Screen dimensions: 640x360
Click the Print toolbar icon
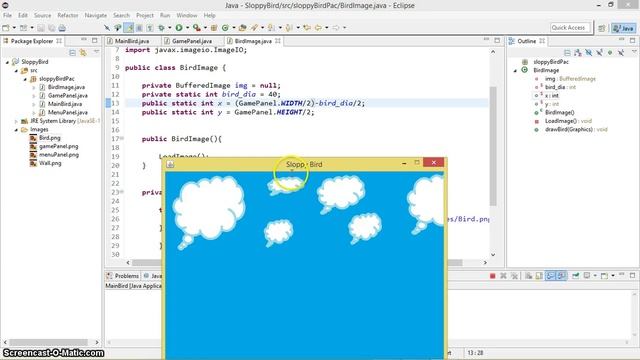coord(62,28)
